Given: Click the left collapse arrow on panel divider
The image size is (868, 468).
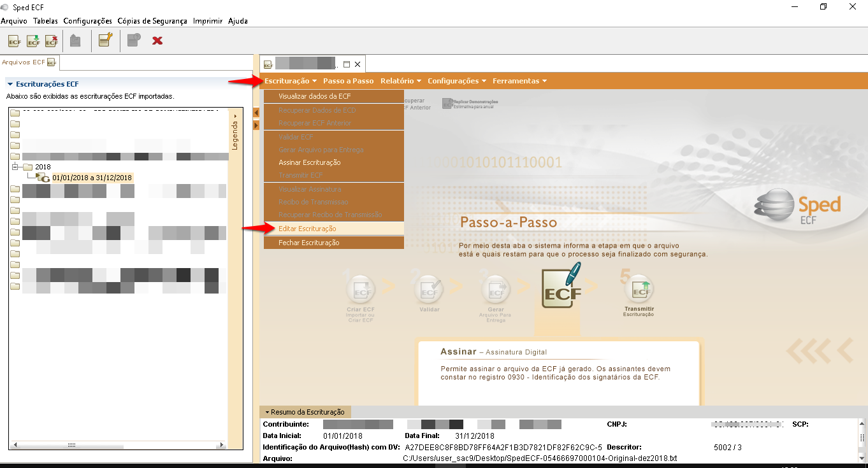Looking at the screenshot, I should point(256,113).
